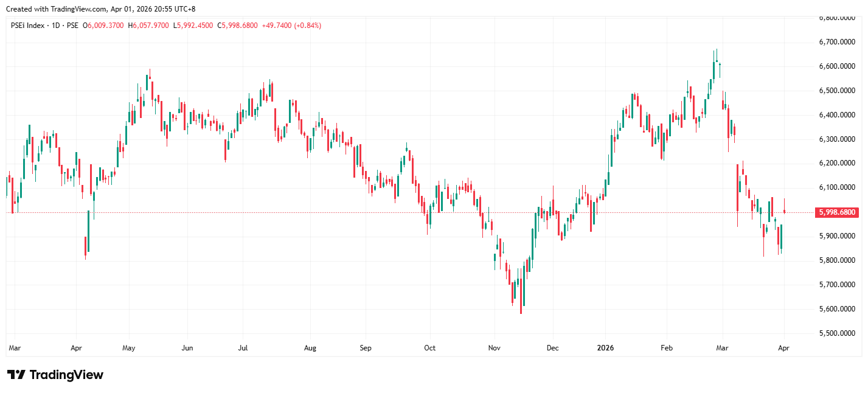The width and height of the screenshot is (868, 393).
Task: Click the 5,700.0000 price axis label
Action: point(838,285)
